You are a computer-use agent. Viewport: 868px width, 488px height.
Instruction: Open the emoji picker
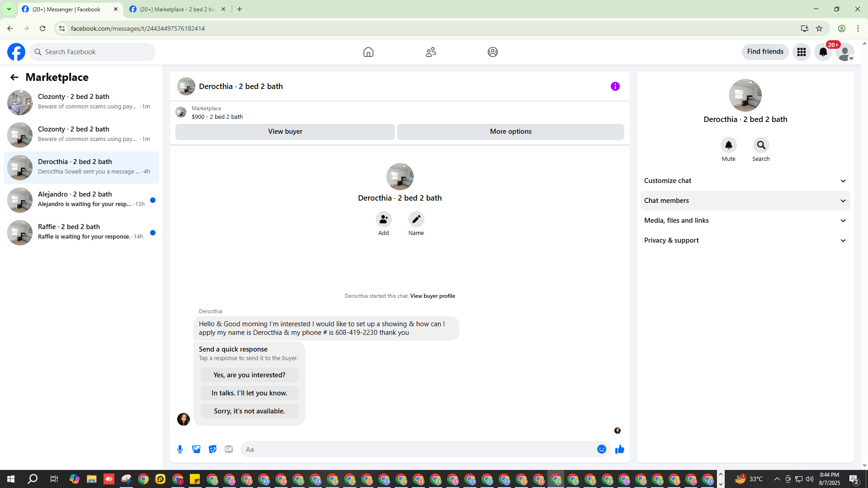(602, 449)
